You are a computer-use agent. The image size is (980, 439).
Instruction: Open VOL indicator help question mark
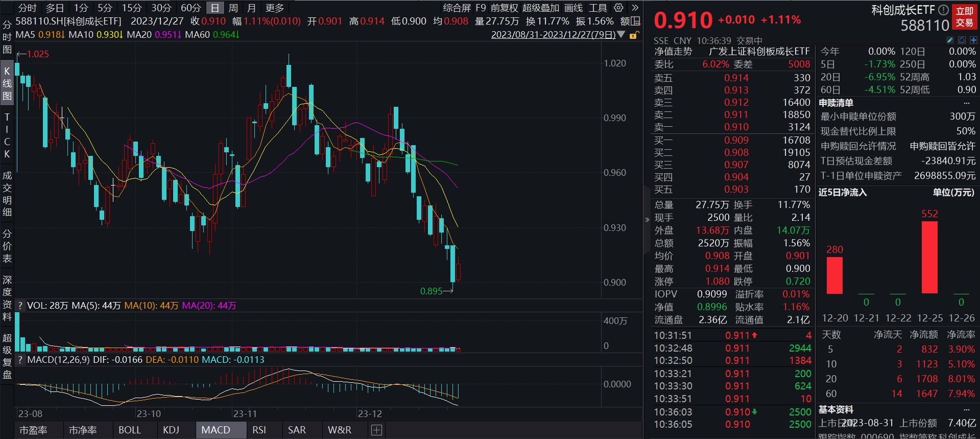click(20, 306)
